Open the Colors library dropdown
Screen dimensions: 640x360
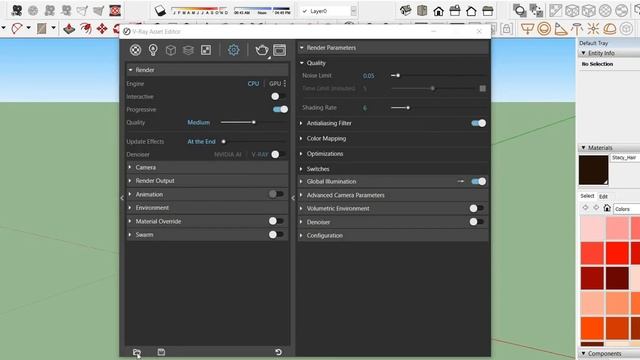[627, 209]
